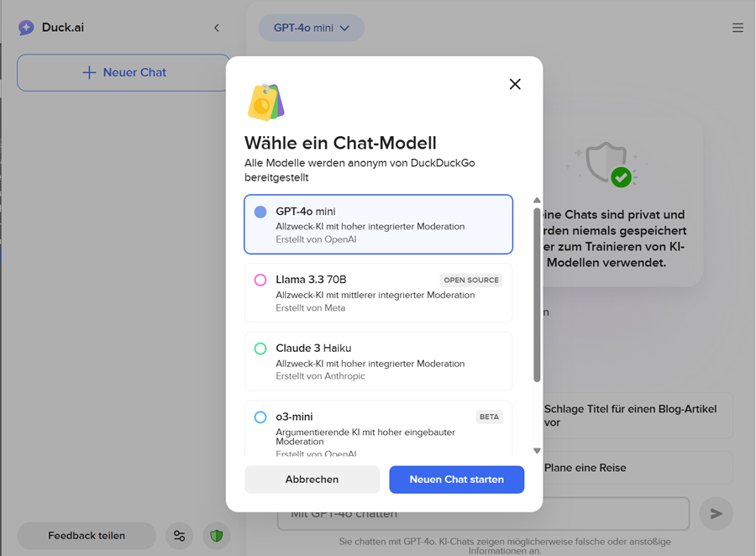Open the GPT-4o mini model dropdown
The width and height of the screenshot is (756, 556).
312,28
